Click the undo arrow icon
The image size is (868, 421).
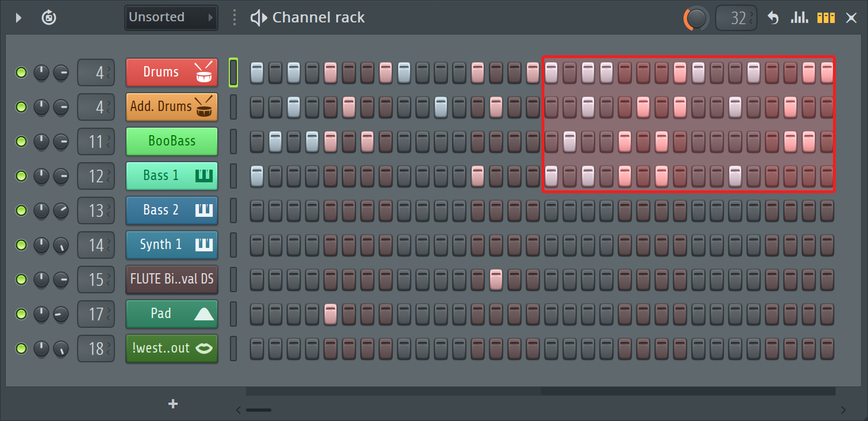pos(773,18)
